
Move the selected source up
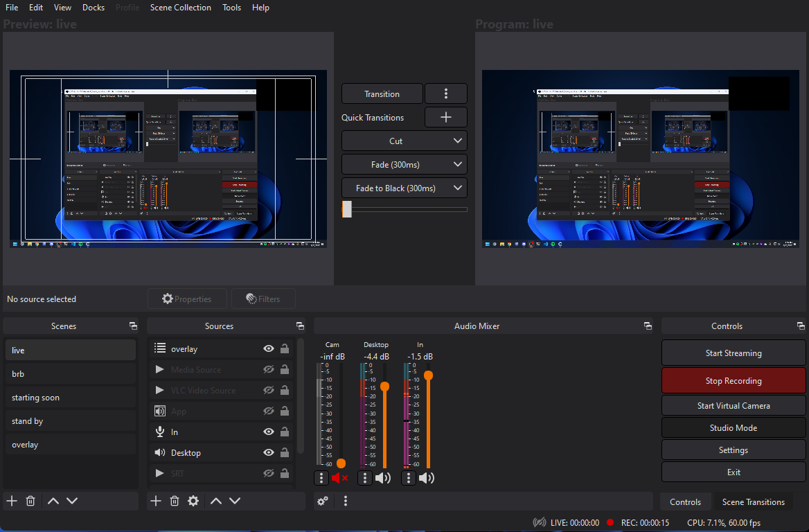click(x=216, y=500)
